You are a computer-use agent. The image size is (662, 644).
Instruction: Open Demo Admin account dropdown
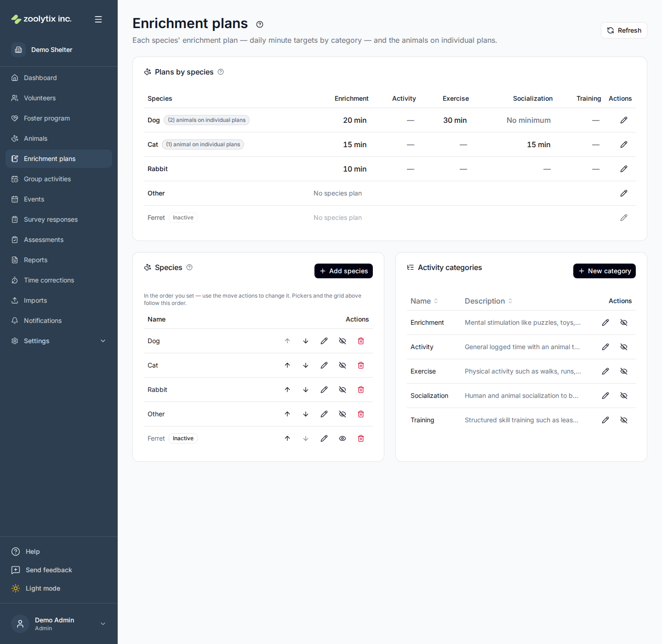59,624
